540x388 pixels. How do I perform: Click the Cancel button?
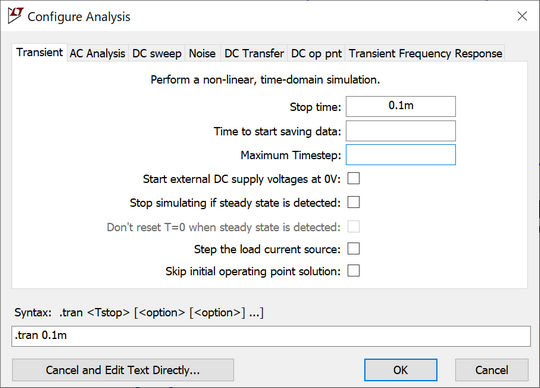point(491,370)
